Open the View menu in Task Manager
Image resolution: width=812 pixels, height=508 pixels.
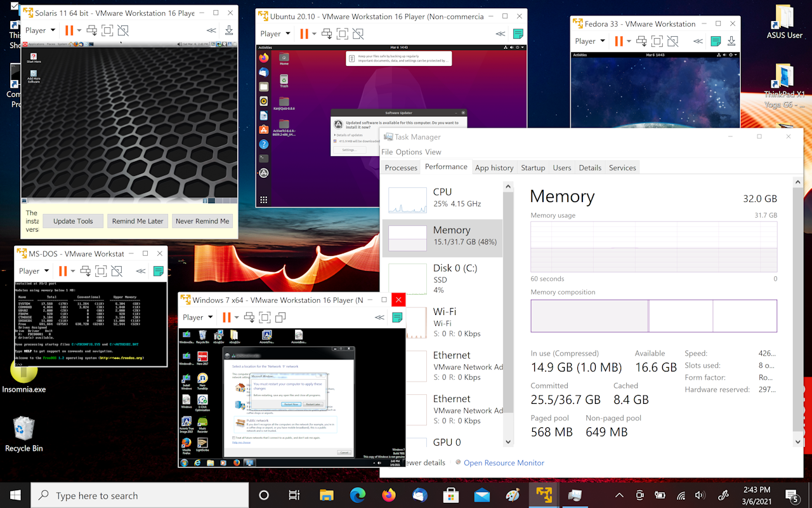[433, 152]
